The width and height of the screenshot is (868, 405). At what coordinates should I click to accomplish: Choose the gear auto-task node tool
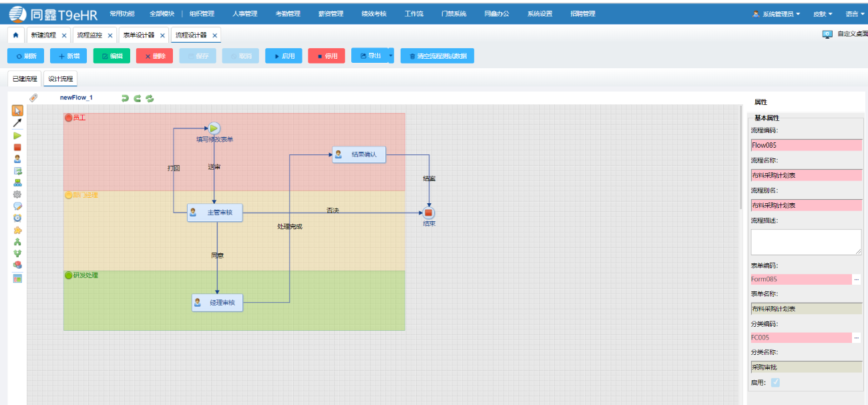(17, 194)
